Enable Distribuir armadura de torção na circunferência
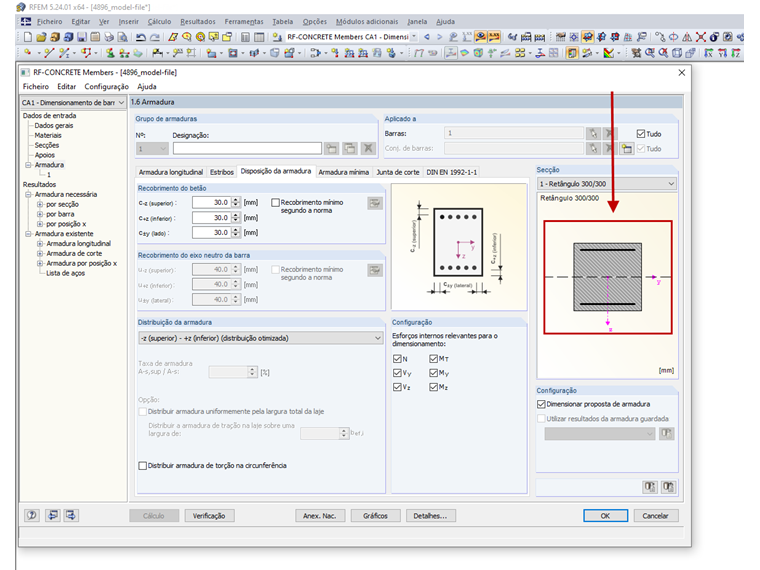The image size is (760, 570). pos(142,465)
